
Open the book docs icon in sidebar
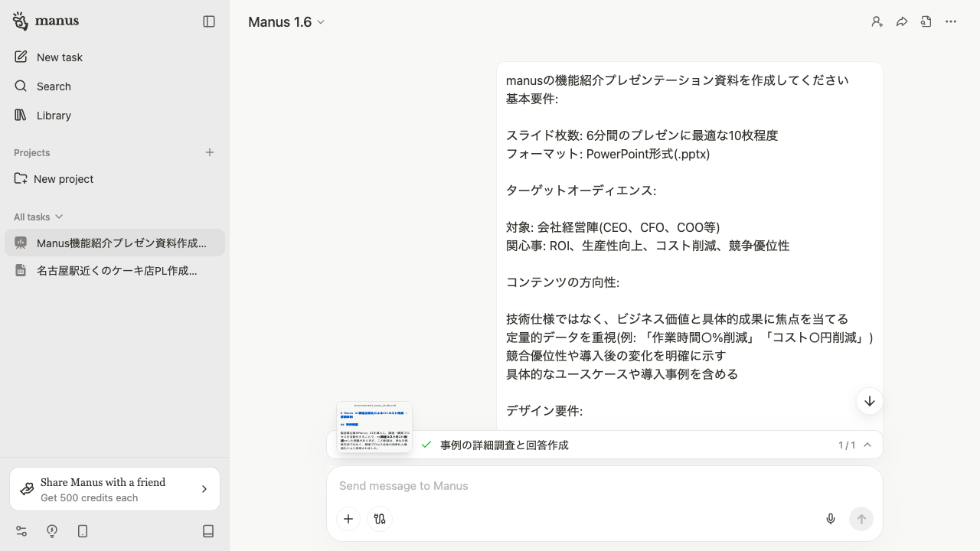208,531
